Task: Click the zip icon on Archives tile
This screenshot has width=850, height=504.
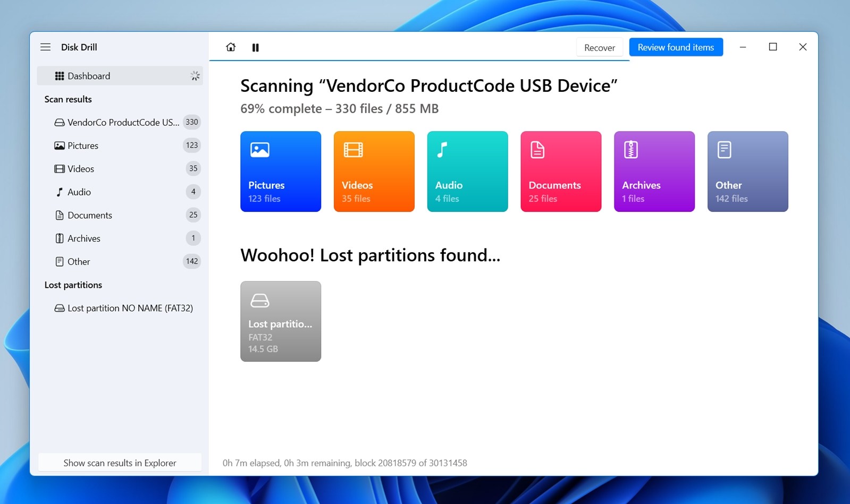Action: click(631, 150)
